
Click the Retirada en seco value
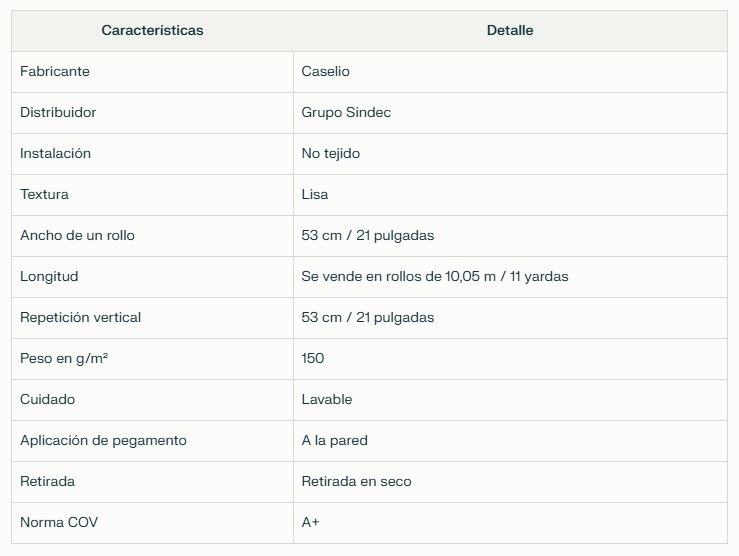coord(356,482)
